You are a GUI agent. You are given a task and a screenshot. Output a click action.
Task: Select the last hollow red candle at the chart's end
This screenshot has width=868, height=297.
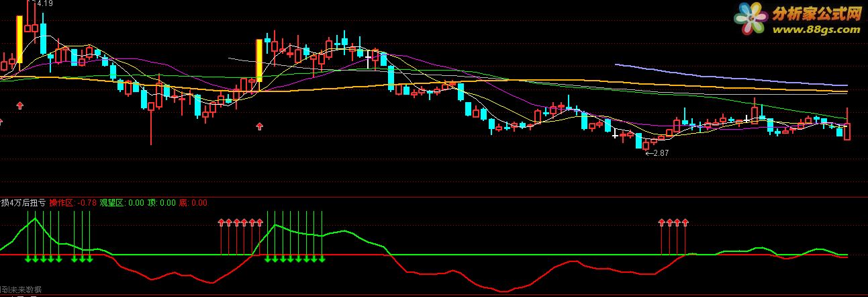847,124
